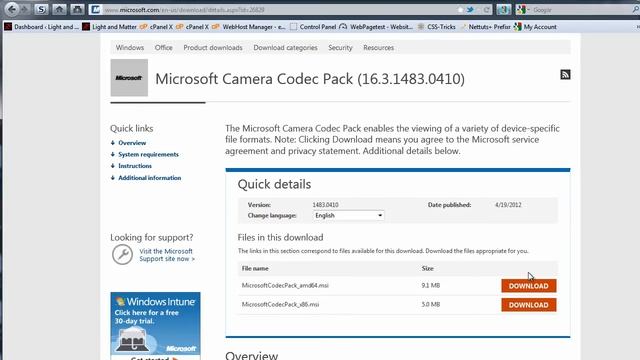This screenshot has height=360, width=640.
Task: Click the address bar URL field
Action: click(278, 10)
